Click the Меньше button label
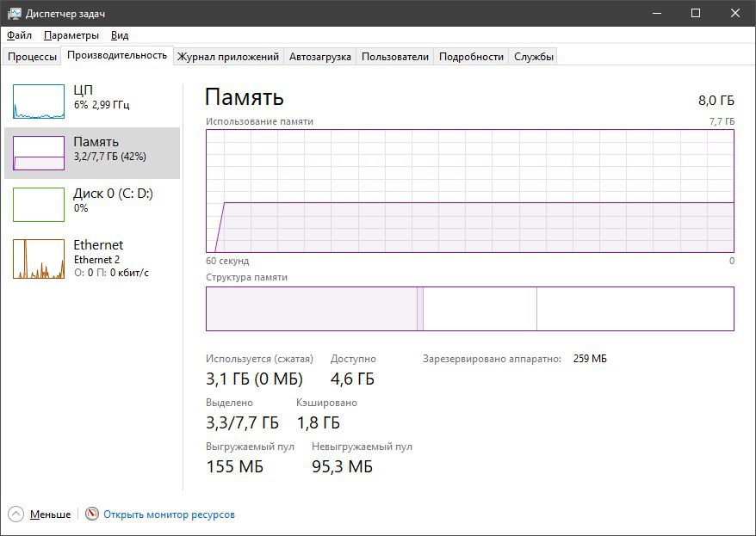Screen dimensions: 756x536 (50, 514)
